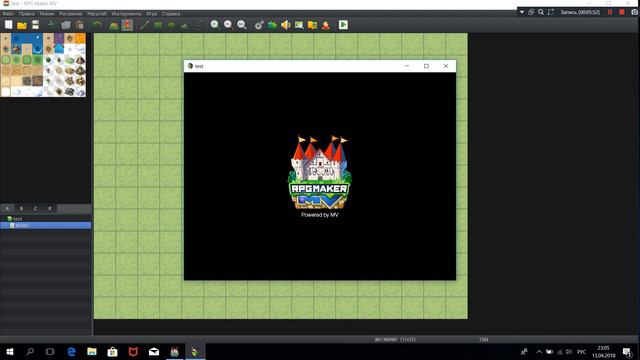The image size is (640, 360).
Task: Switch to tileset tab A
Action: 7,209
